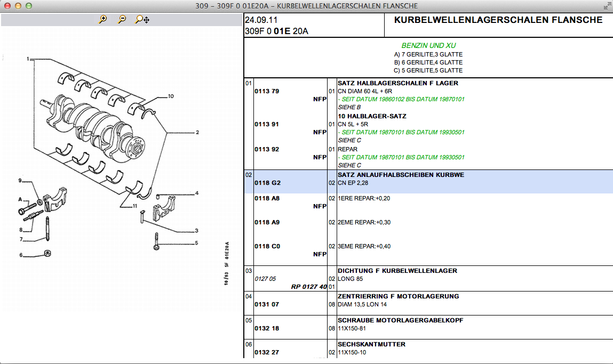The height and width of the screenshot is (364, 613).
Task: Click the Dichtung F Kurbelwellenlager description
Action: (x=397, y=271)
